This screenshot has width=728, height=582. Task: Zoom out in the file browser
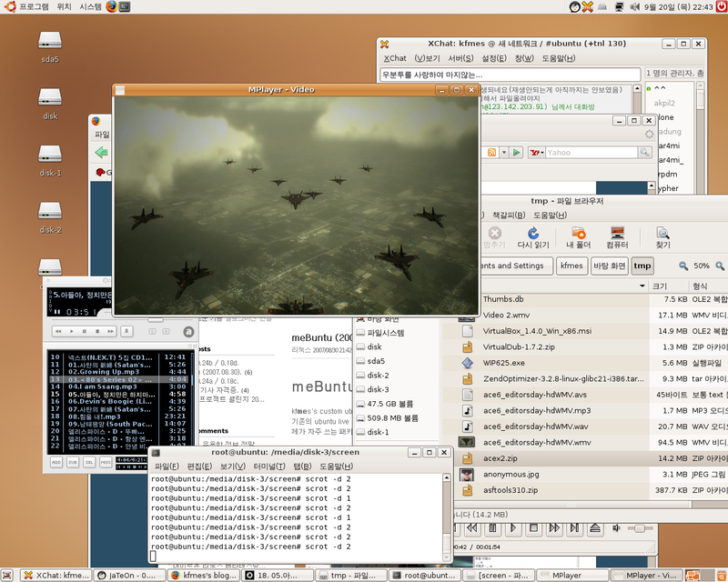coord(683,266)
